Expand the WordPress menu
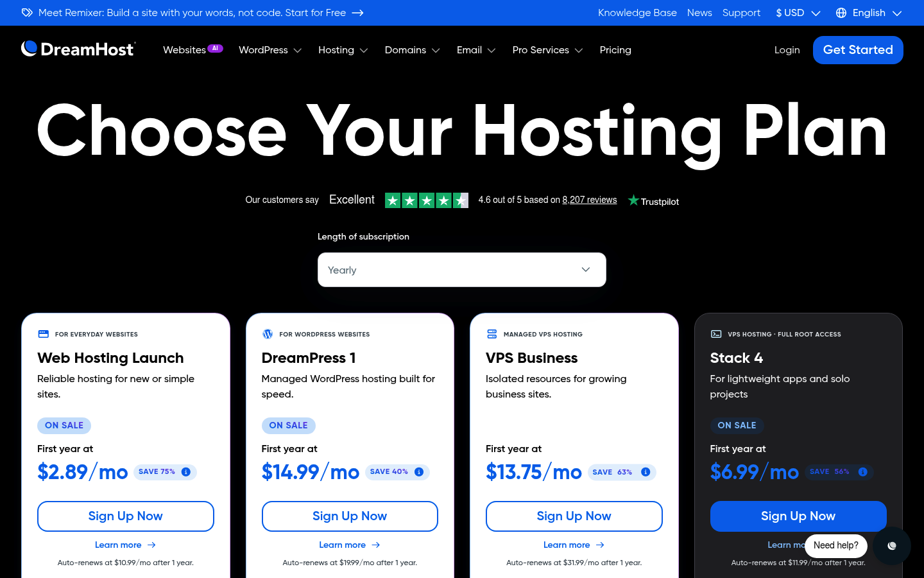This screenshot has height=578, width=924. click(x=270, y=50)
